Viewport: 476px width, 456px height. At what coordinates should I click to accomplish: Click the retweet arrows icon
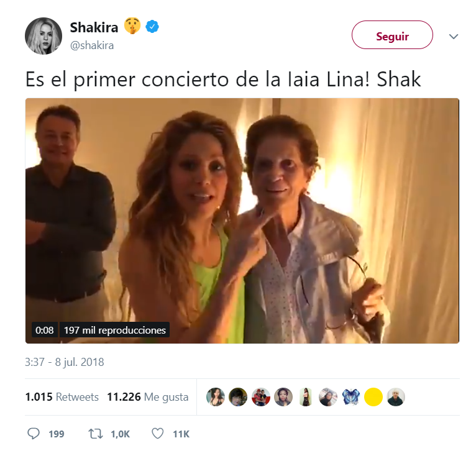coord(96,434)
